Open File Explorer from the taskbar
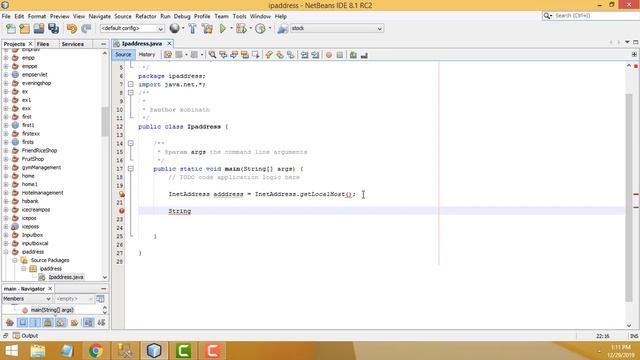 tap(38, 351)
